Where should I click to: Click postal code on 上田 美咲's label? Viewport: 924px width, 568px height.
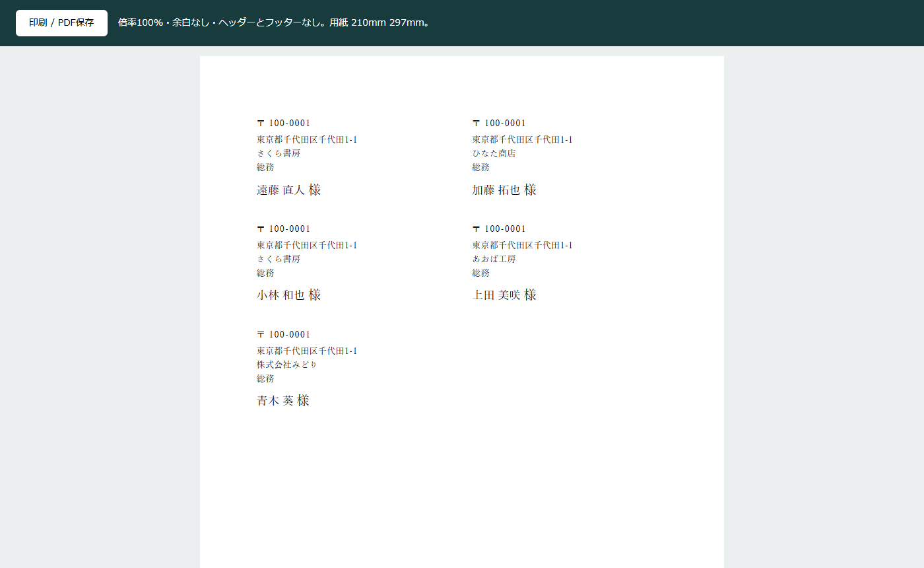point(500,229)
